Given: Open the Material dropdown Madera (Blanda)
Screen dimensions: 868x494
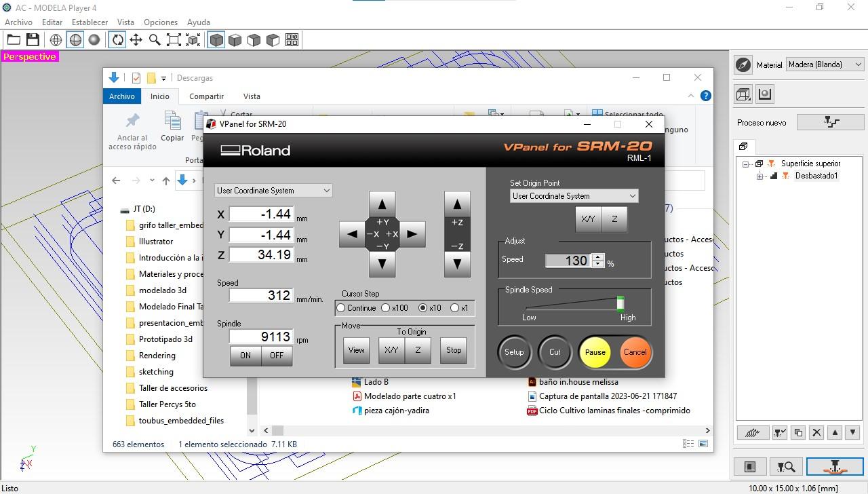Looking at the screenshot, I should pos(825,64).
